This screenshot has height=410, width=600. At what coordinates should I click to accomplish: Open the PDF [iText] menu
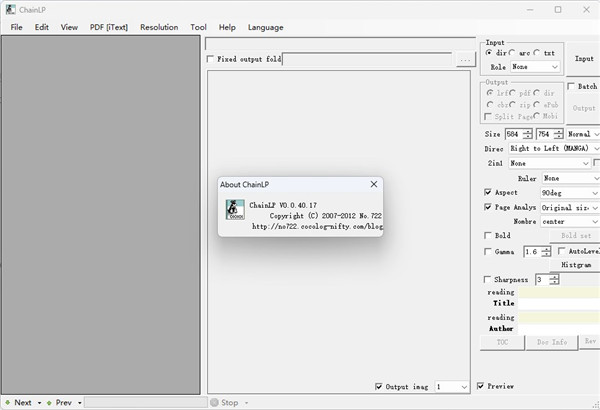[x=109, y=27]
